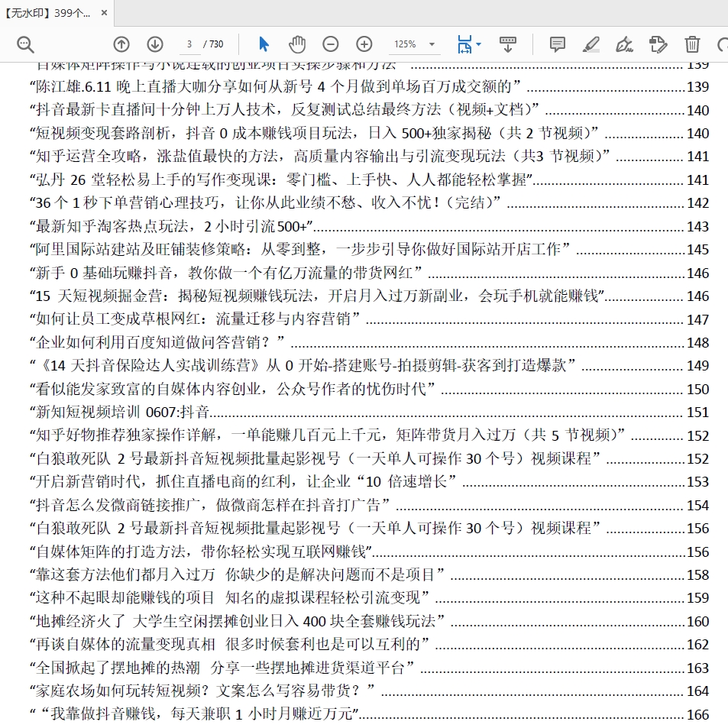Go to previous page with up arrow
The width and height of the screenshot is (728, 728).
coord(121,44)
